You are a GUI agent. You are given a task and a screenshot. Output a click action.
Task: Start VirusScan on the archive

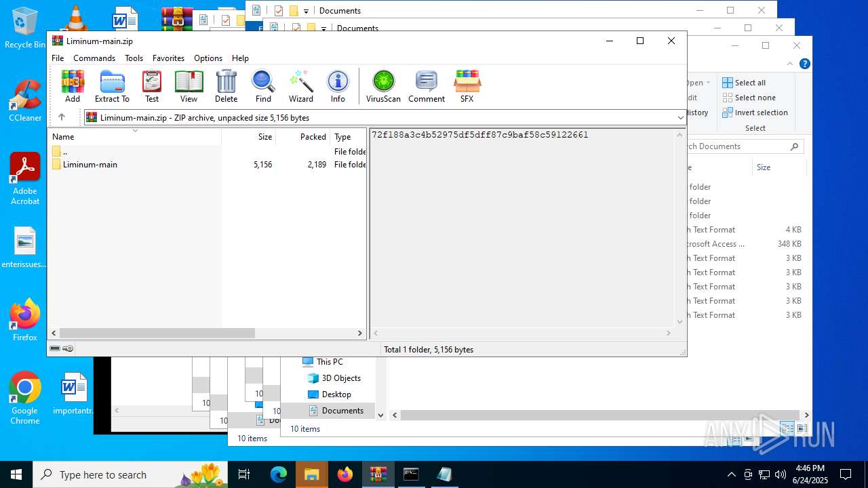[383, 86]
